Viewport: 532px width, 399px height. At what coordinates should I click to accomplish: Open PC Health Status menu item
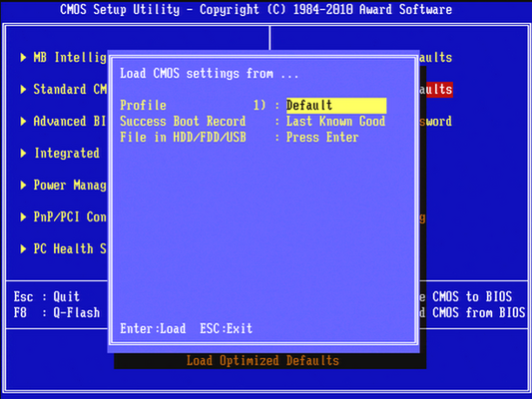click(x=70, y=248)
